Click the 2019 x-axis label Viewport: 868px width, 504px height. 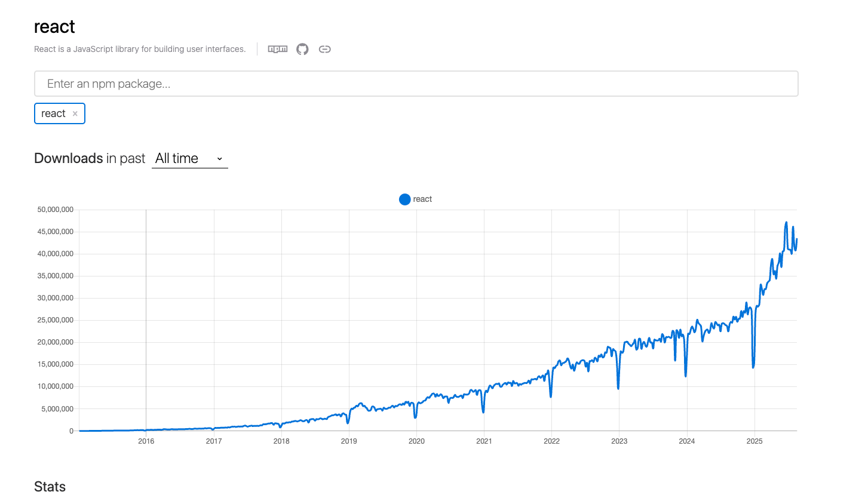click(349, 441)
